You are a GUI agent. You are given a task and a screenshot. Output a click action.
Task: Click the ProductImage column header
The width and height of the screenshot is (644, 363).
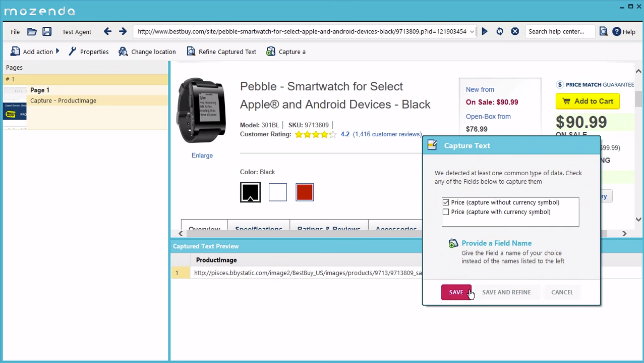[216, 260]
